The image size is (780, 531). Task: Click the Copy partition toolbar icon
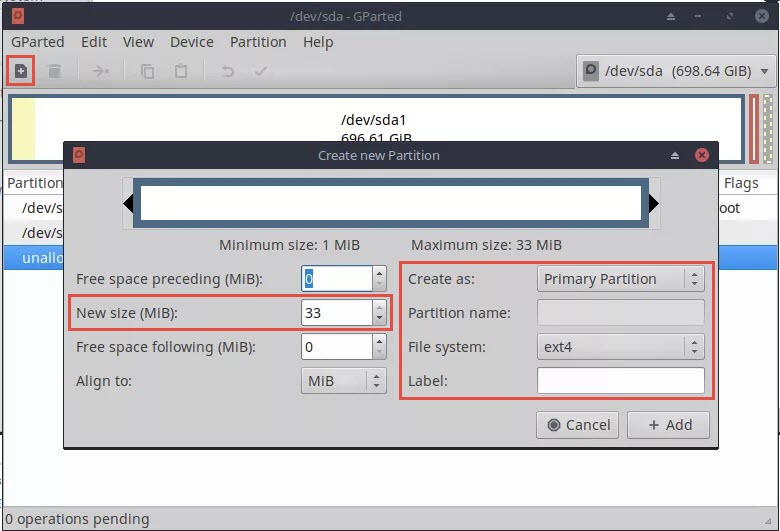click(x=147, y=71)
